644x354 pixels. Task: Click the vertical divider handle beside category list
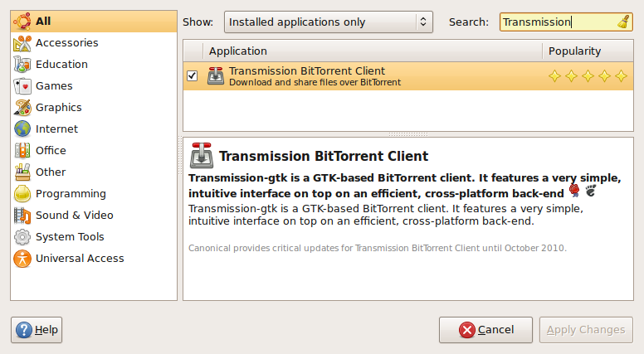pyautogui.click(x=180, y=156)
